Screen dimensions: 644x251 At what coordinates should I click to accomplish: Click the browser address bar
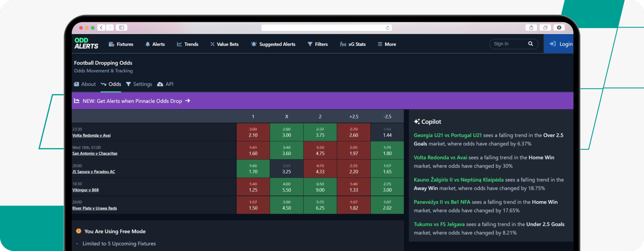(327, 28)
